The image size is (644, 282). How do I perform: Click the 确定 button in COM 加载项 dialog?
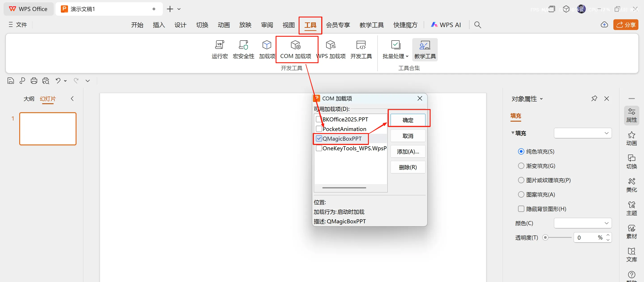click(x=408, y=120)
